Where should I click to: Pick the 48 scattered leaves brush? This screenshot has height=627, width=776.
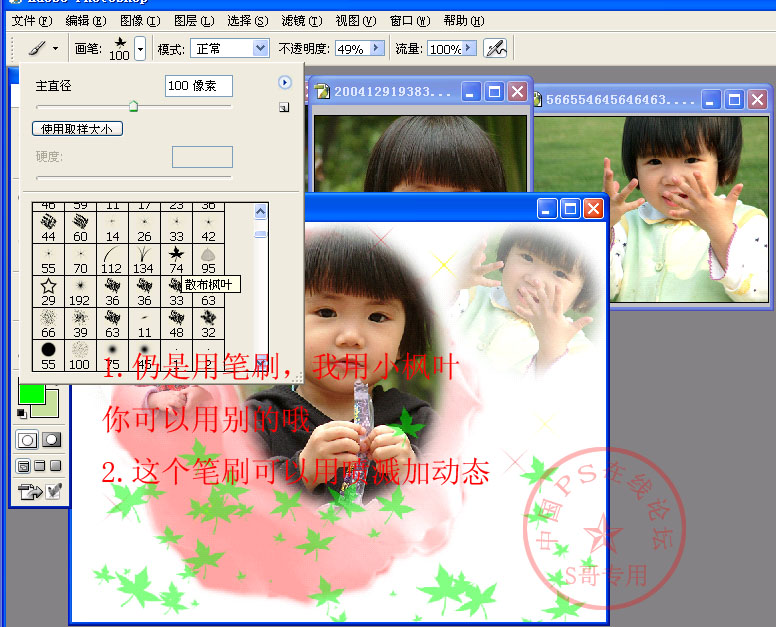pyautogui.click(x=176, y=324)
